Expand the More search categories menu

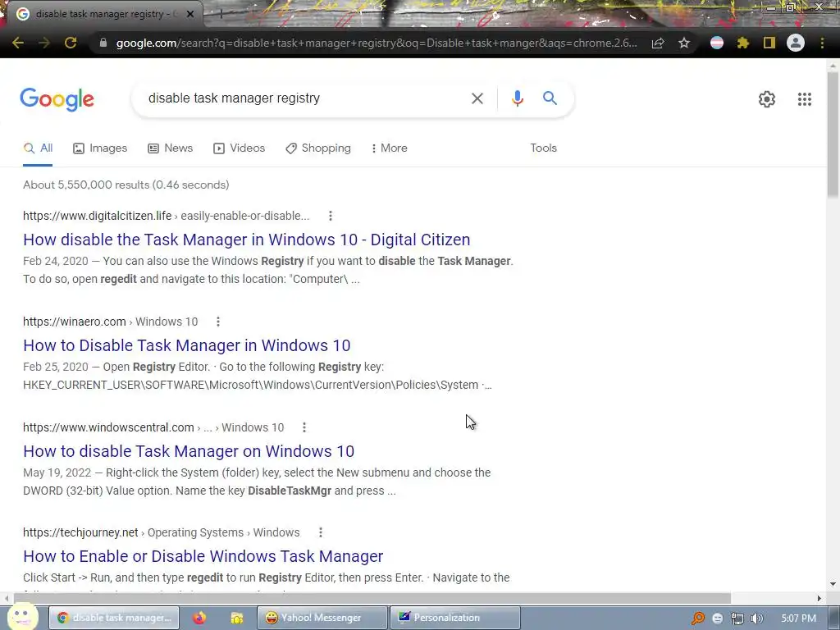[x=390, y=148]
